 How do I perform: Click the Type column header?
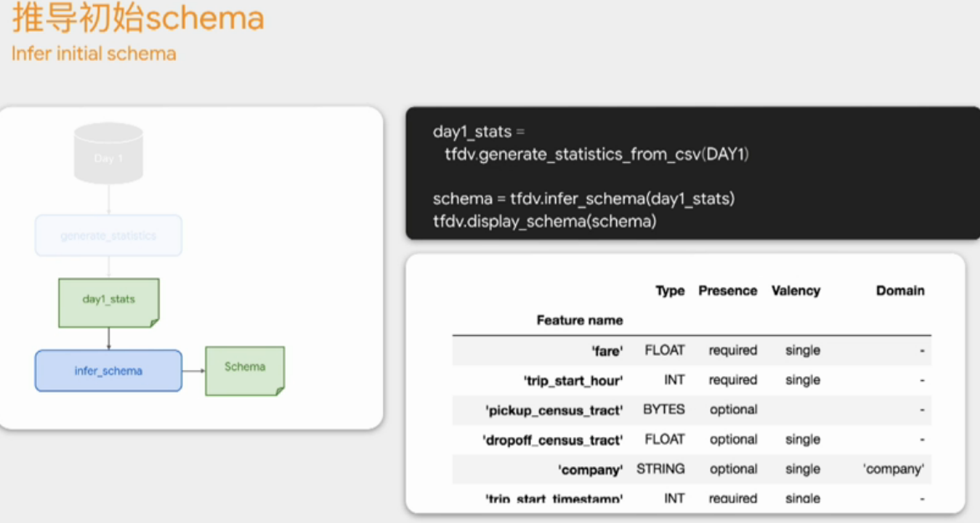click(x=670, y=291)
